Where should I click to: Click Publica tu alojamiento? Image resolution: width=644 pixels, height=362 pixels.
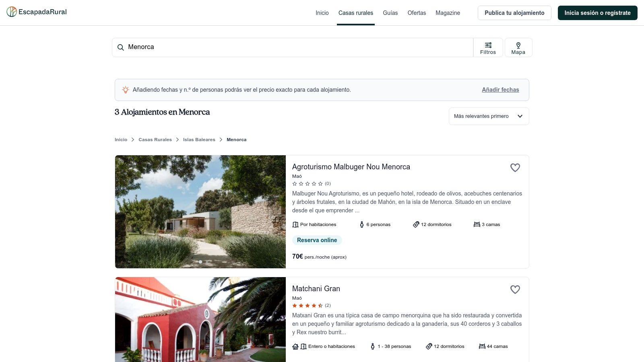pos(514,12)
